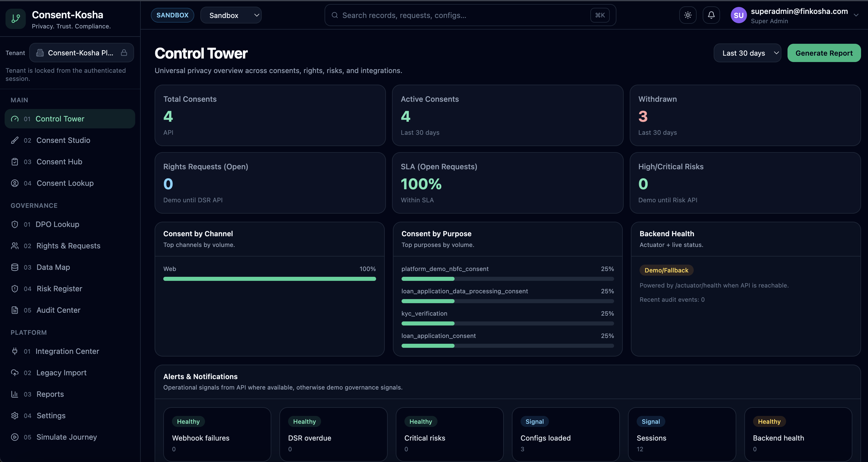This screenshot has width=868, height=462.
Task: Open notifications via the bell icon
Action: pyautogui.click(x=711, y=15)
